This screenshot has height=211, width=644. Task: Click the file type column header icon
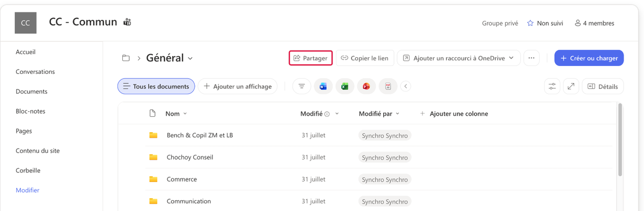pos(152,114)
